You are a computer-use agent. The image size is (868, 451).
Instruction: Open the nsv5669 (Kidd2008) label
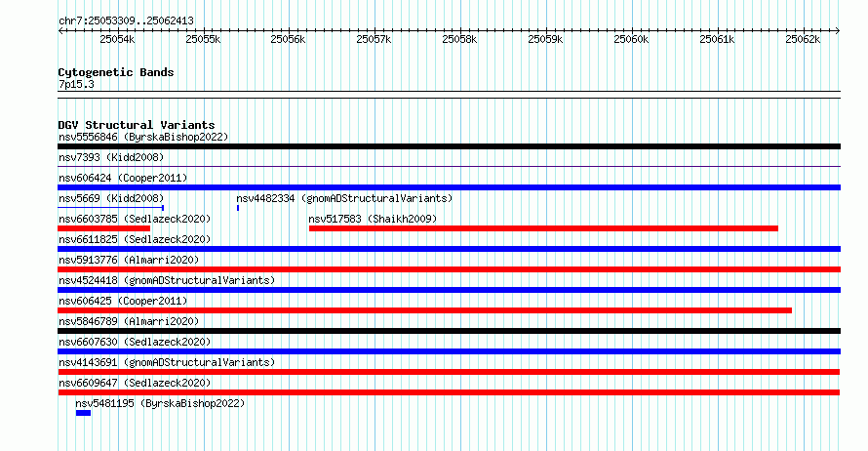click(111, 198)
